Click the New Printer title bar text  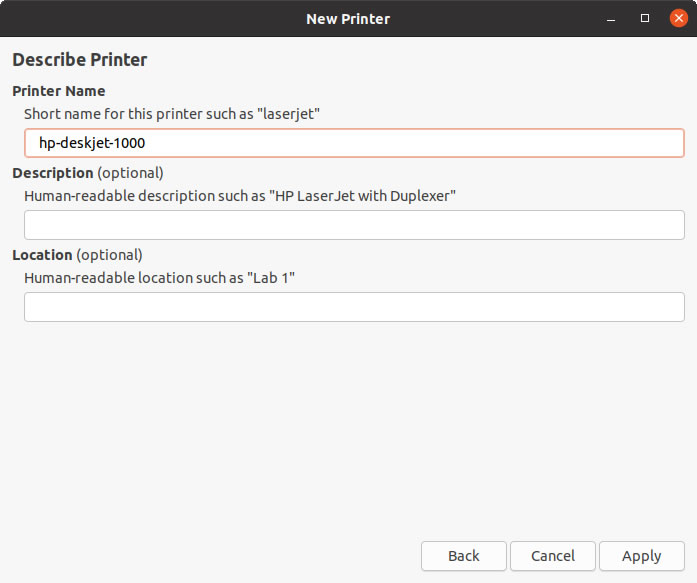point(348,19)
